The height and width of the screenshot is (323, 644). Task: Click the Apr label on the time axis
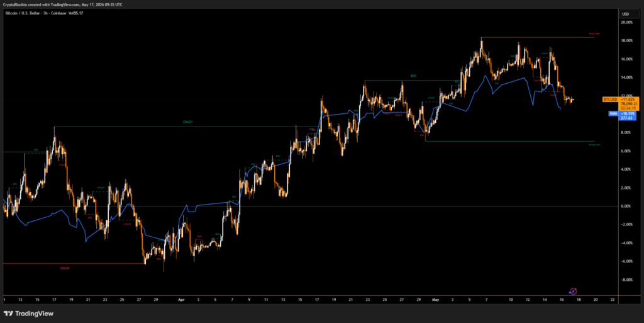[x=181, y=300]
